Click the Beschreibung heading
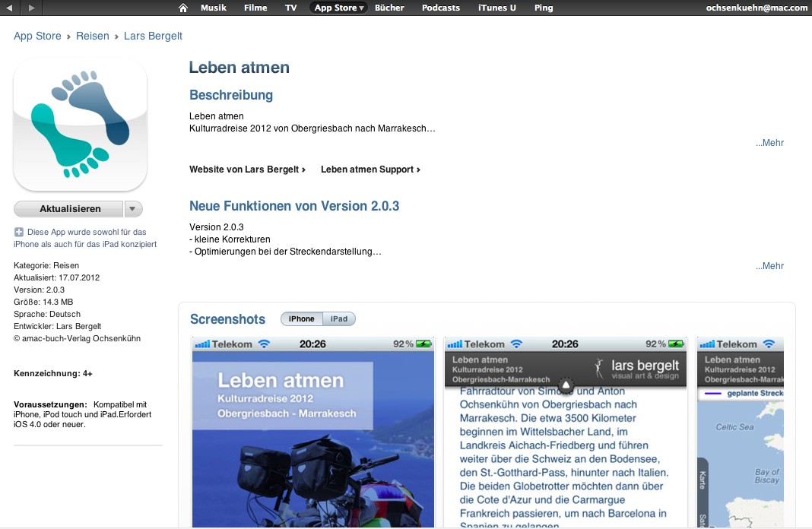The width and height of the screenshot is (812, 529). [231, 95]
